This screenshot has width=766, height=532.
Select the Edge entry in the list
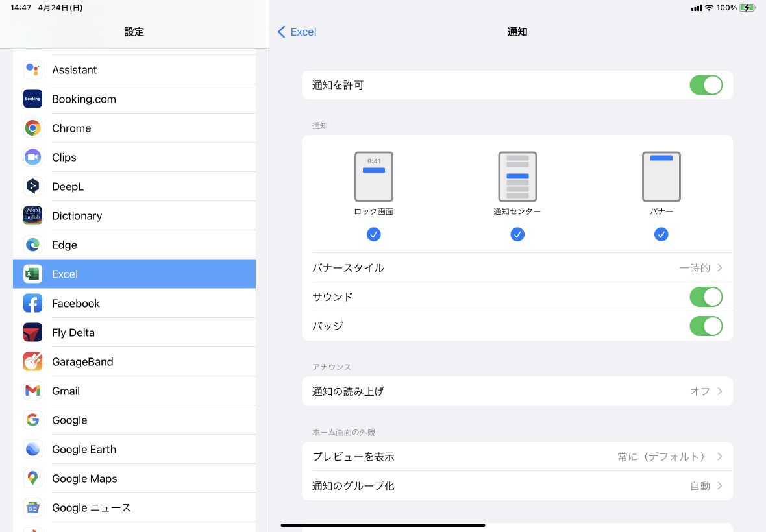(63, 245)
